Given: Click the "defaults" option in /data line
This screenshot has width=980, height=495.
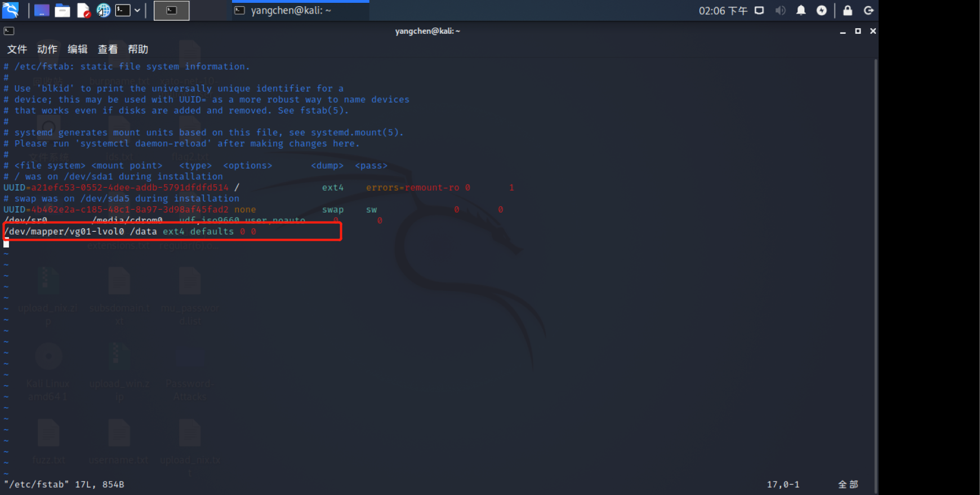Looking at the screenshot, I should (x=212, y=232).
